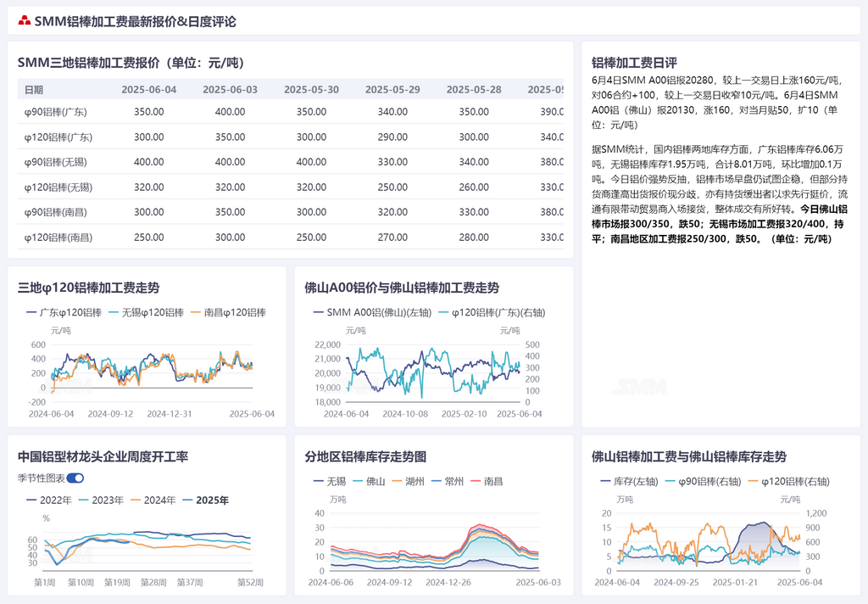Image resolution: width=868 pixels, height=604 pixels.
Task: Click the red SMM logo icon
Action: click(x=25, y=21)
